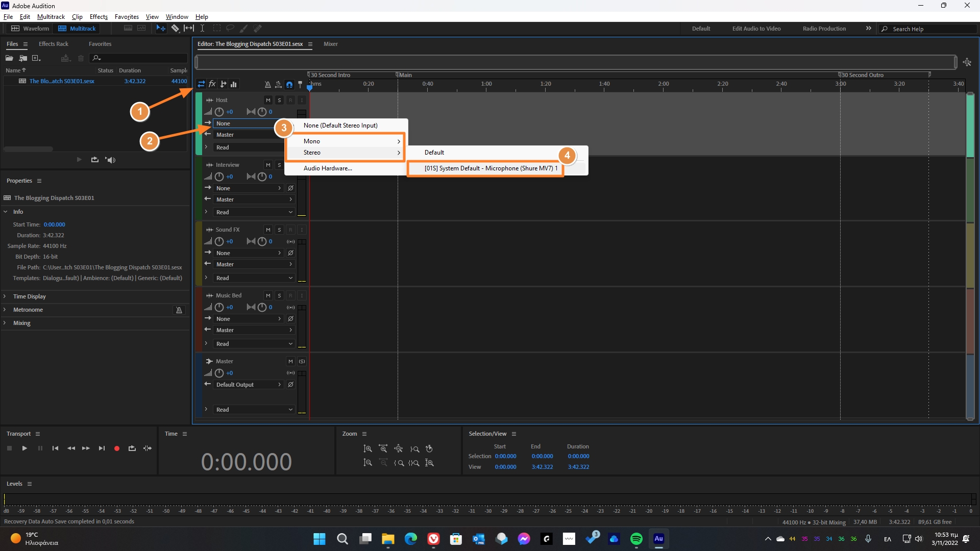Toggle snapping magnet icon
980x551 pixels.
289,85
